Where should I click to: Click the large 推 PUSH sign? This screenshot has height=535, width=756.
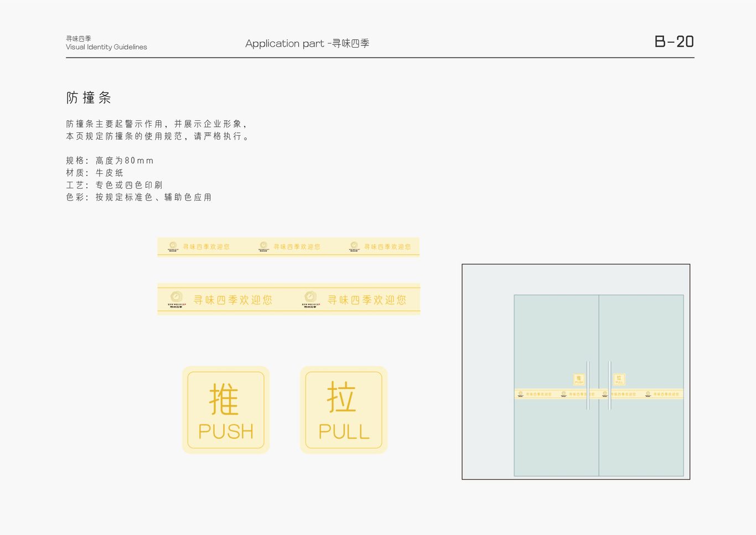point(226,410)
